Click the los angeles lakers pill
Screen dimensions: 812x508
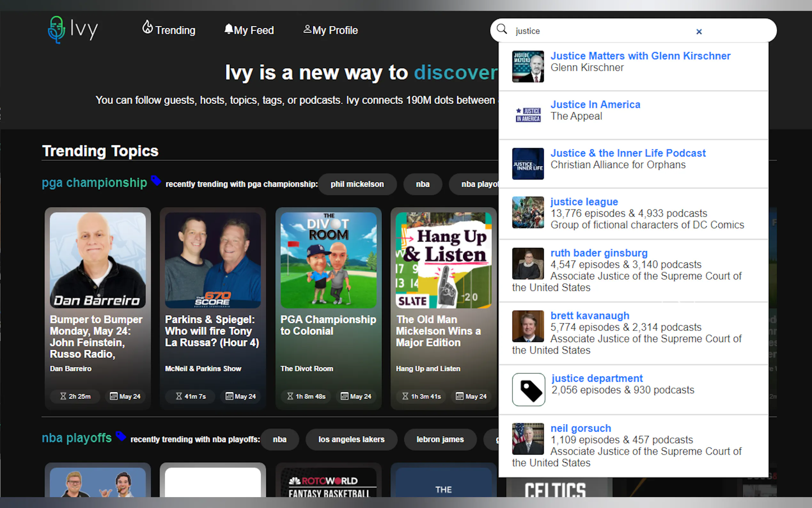pyautogui.click(x=351, y=439)
